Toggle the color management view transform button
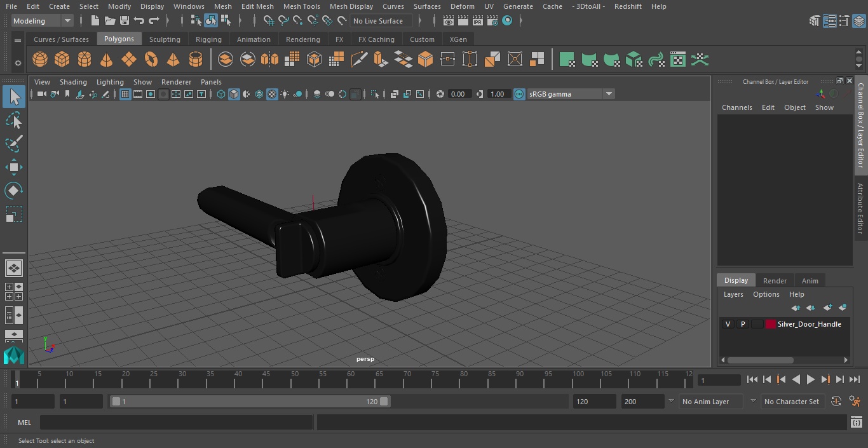Screen dimensions: 868x448 point(519,94)
